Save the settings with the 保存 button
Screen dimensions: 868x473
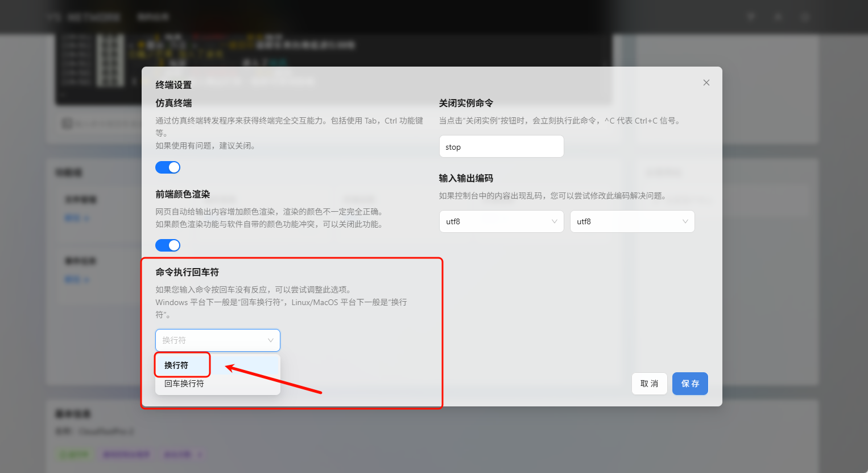(690, 384)
